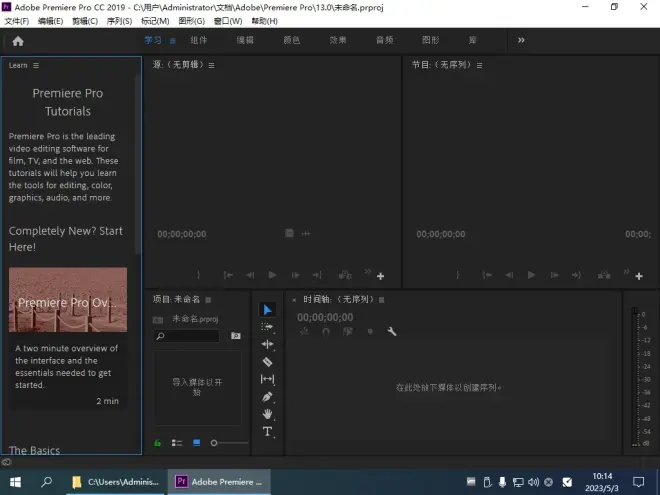Open Windows Start menu

(x=16, y=482)
